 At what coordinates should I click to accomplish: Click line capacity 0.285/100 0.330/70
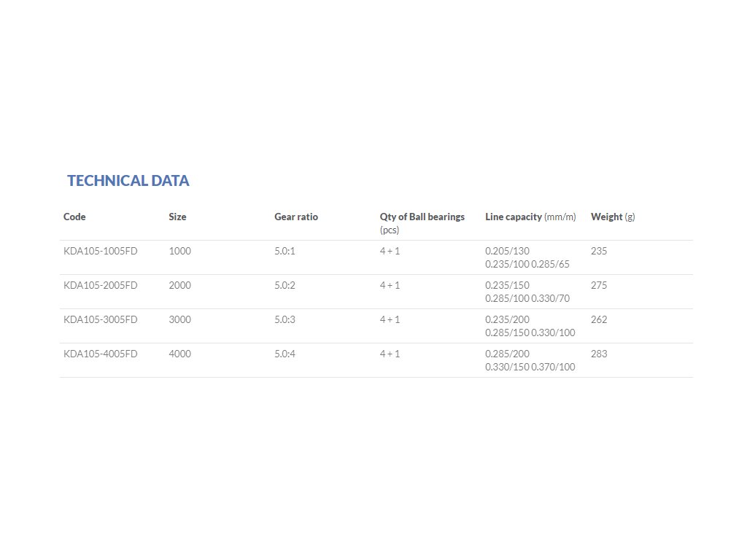(527, 298)
